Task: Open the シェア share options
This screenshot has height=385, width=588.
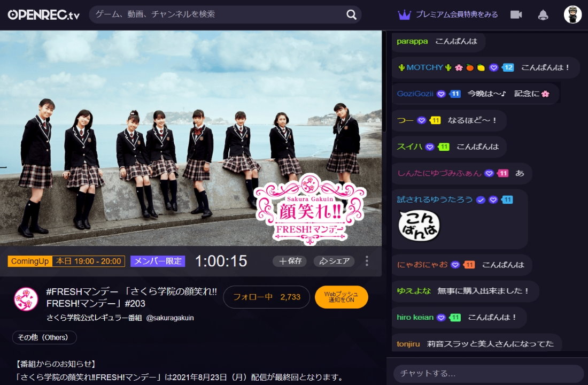Action: pyautogui.click(x=334, y=261)
